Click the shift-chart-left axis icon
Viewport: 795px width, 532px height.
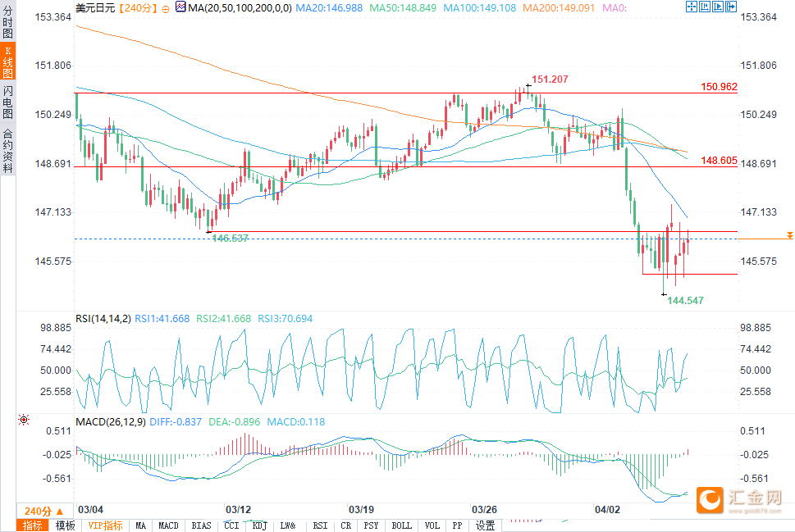tap(704, 7)
